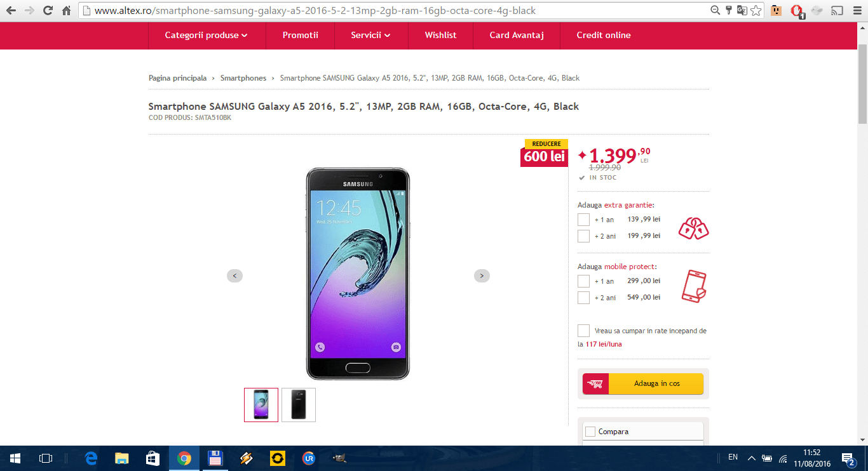Screen dimensions: 868x471
Task: Enable +1 an extra garantie checkbox
Action: pyautogui.click(x=583, y=220)
